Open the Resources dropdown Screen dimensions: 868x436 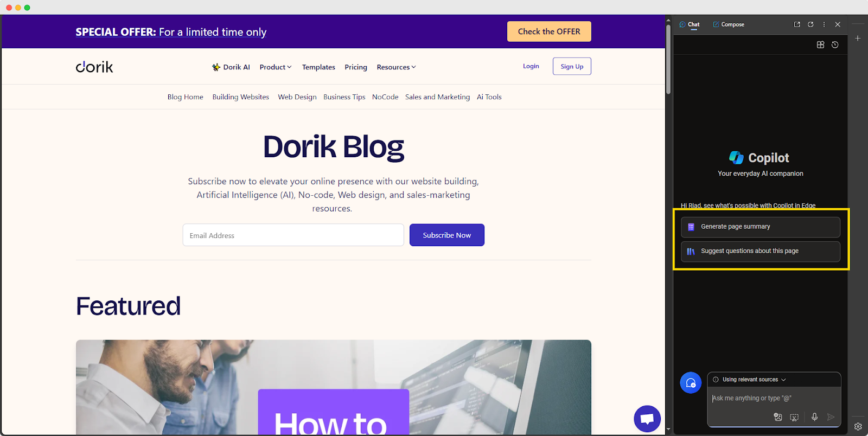(396, 67)
